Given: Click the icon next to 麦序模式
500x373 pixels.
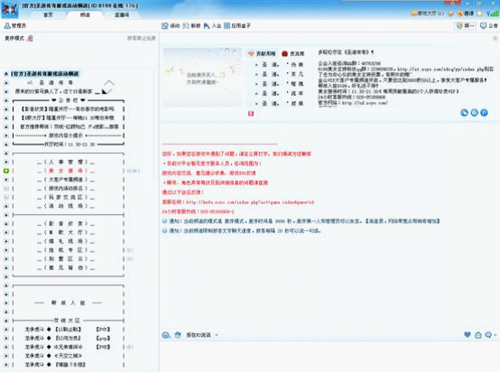Looking at the screenshot, I should tap(30, 38).
